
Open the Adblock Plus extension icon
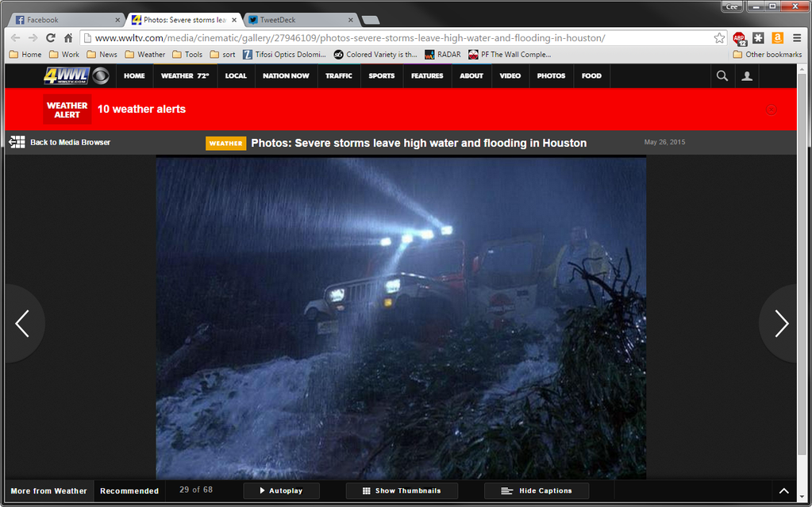[740, 38]
